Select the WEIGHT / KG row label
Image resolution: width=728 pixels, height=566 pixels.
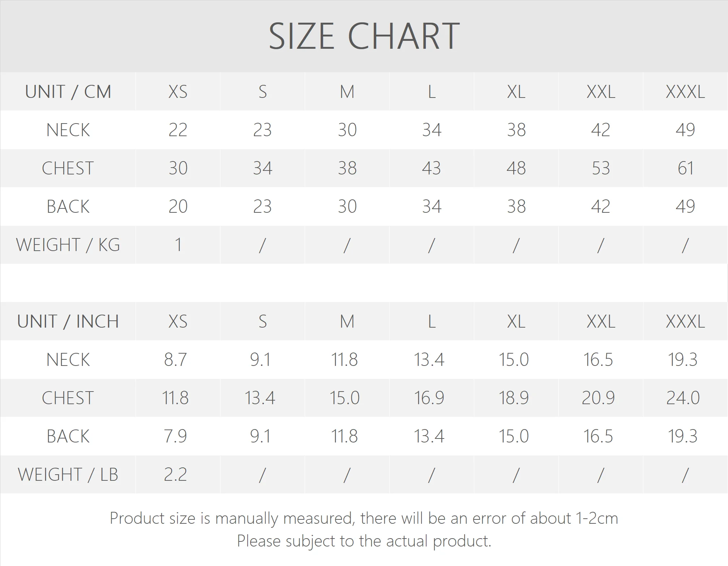click(68, 245)
